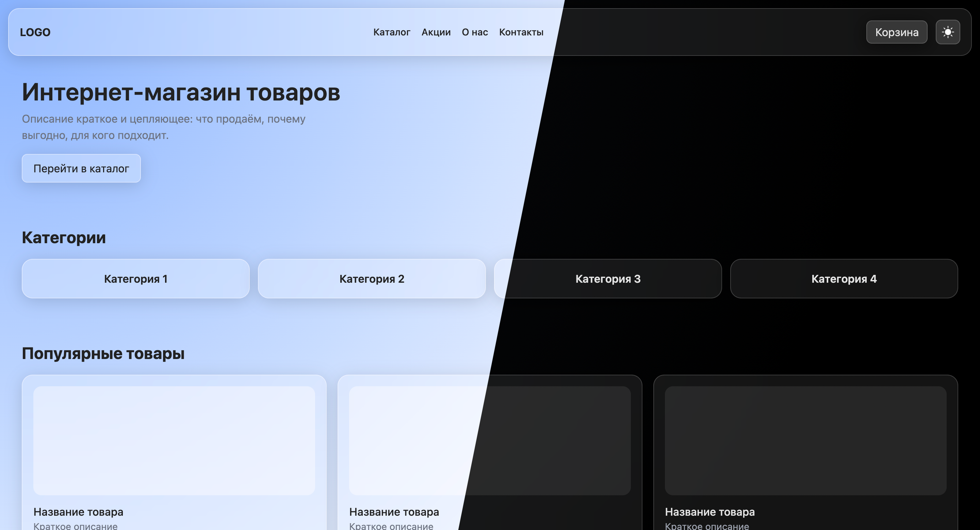Click third product image placeholder
The image size is (980, 530).
(x=805, y=440)
